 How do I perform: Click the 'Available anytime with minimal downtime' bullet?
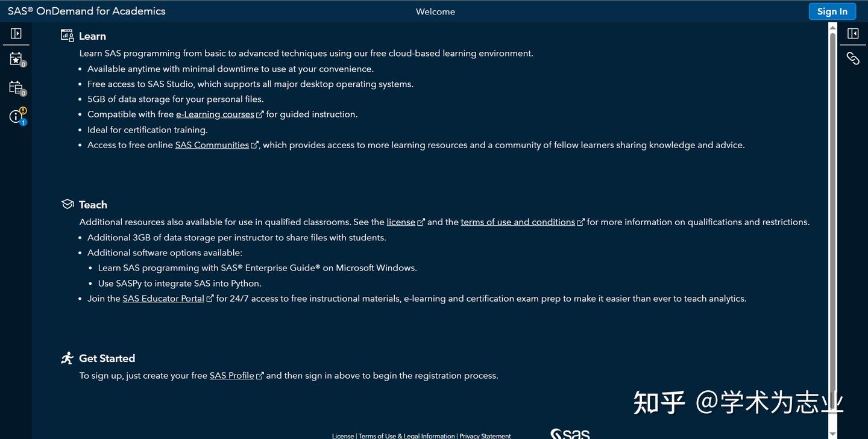coord(230,69)
